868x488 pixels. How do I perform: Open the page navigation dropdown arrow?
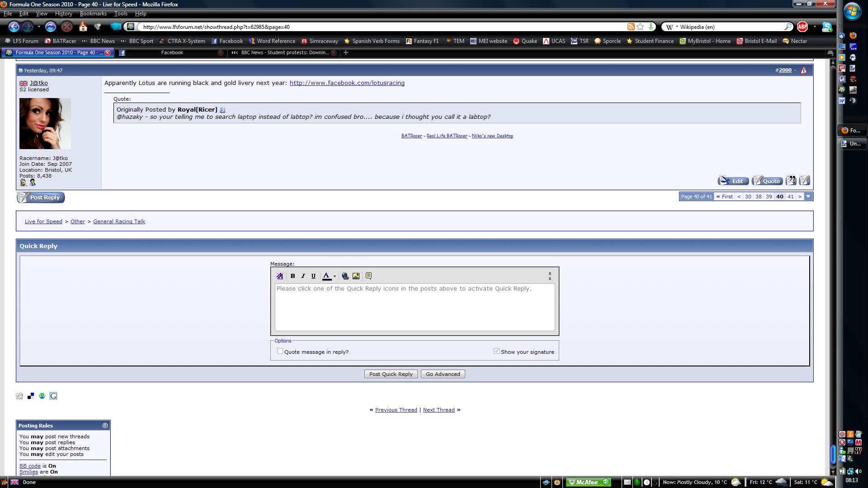coord(808,197)
